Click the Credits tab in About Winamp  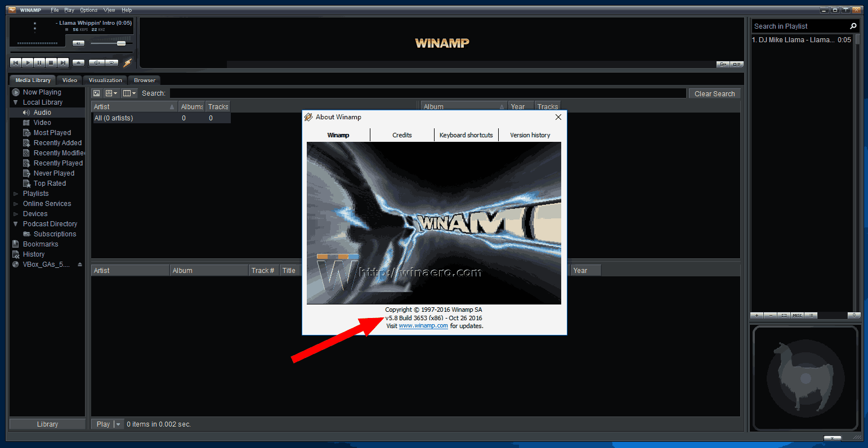(x=402, y=135)
